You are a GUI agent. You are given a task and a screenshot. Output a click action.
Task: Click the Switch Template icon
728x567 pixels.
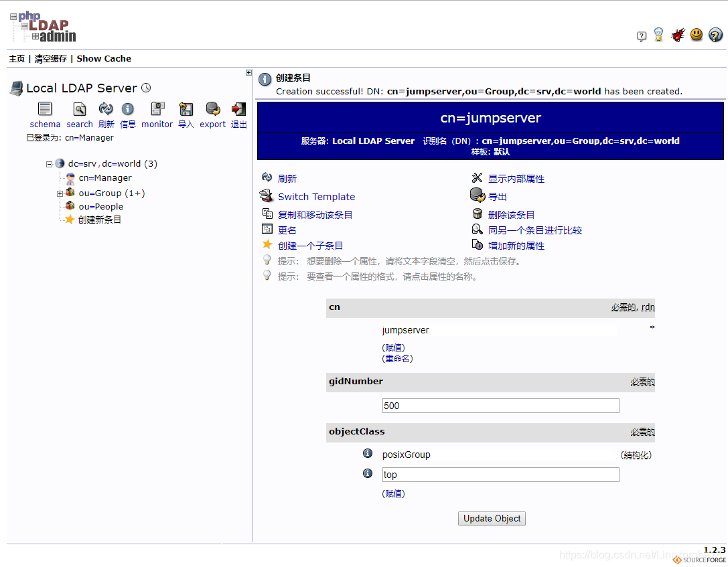tap(267, 195)
